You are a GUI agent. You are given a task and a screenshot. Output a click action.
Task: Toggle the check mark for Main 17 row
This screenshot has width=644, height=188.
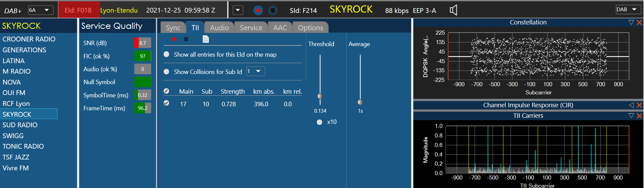point(166,103)
